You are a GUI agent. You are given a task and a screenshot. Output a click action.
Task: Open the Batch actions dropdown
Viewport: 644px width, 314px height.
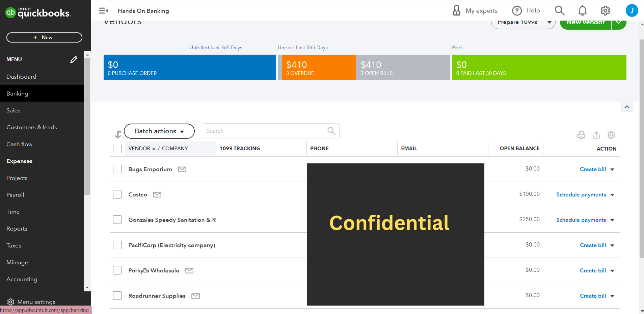[159, 131]
